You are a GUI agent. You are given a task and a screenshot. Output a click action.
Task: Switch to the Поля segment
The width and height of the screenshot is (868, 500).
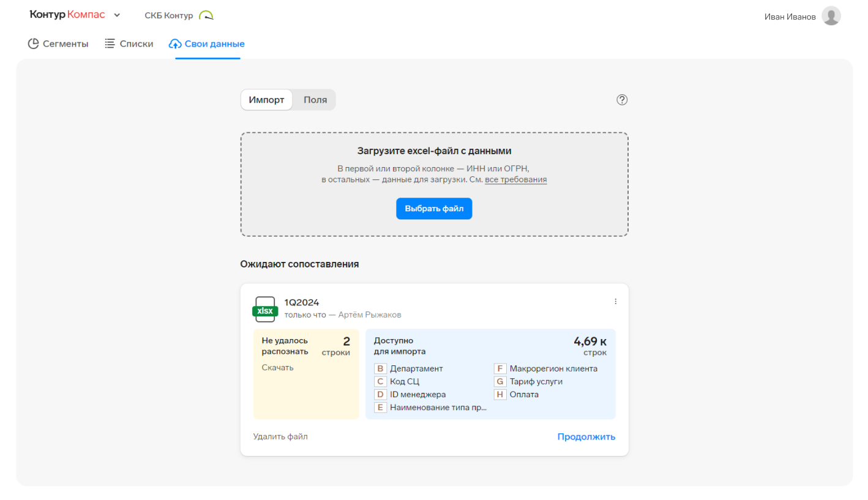[315, 100]
